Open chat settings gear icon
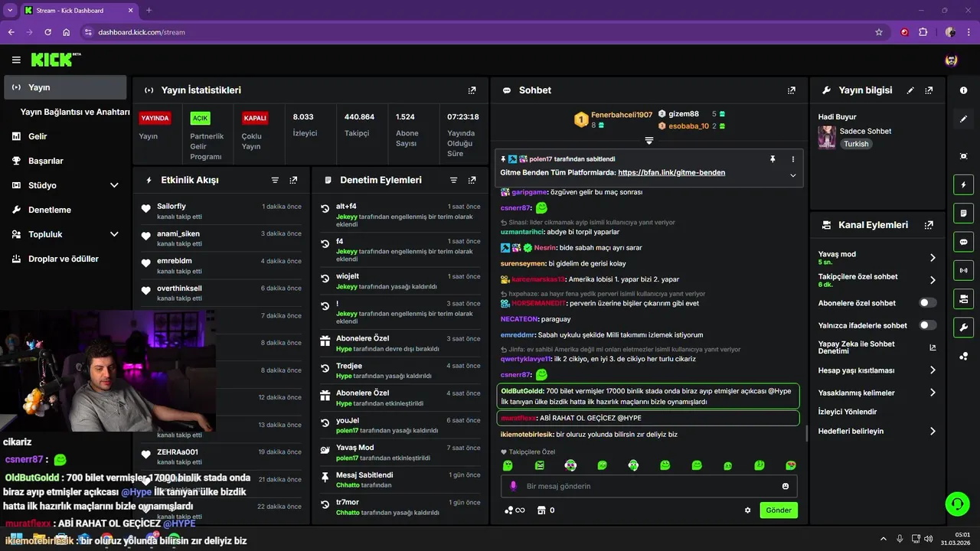The height and width of the screenshot is (551, 980). 748,510
